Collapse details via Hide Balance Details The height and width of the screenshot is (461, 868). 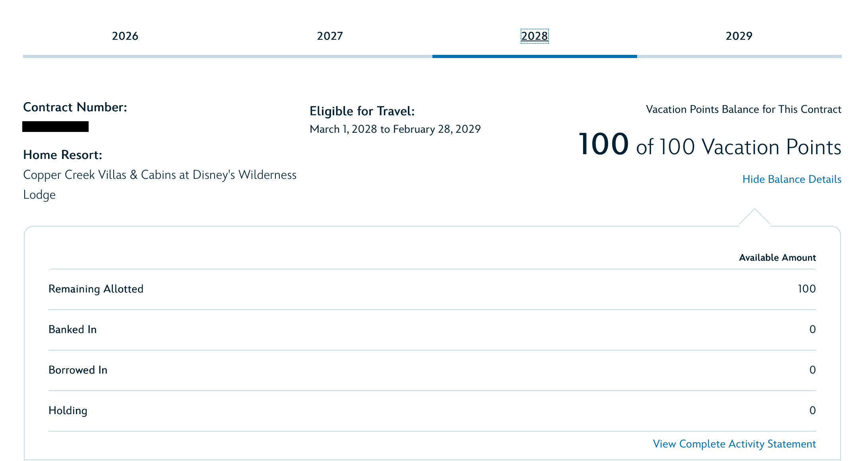pos(792,179)
